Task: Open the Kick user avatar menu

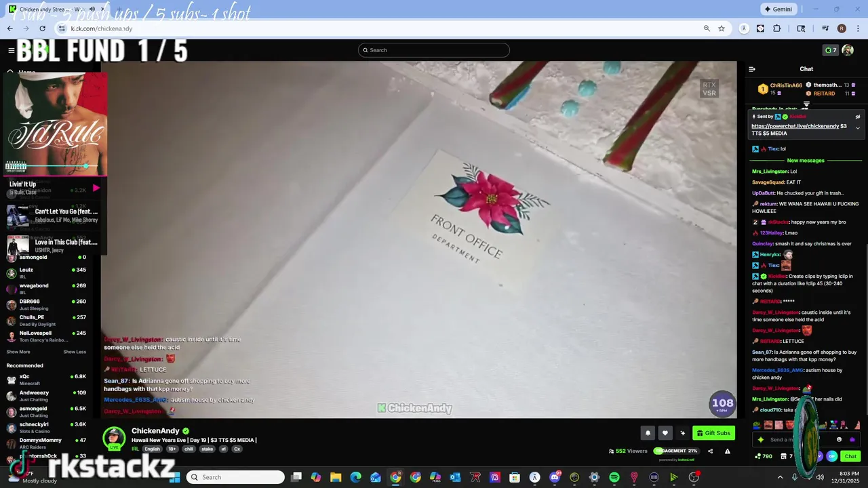Action: pos(848,50)
